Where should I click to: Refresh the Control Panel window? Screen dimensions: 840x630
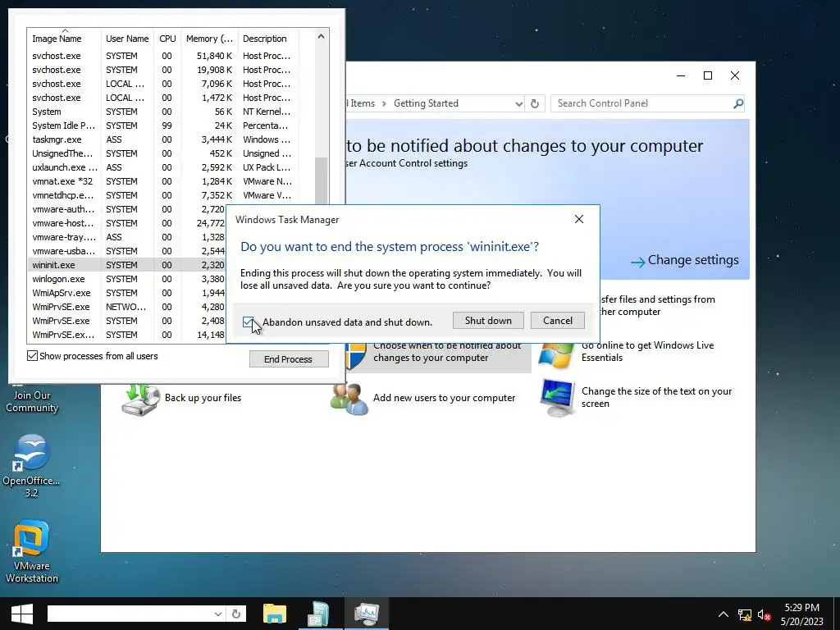[535, 104]
